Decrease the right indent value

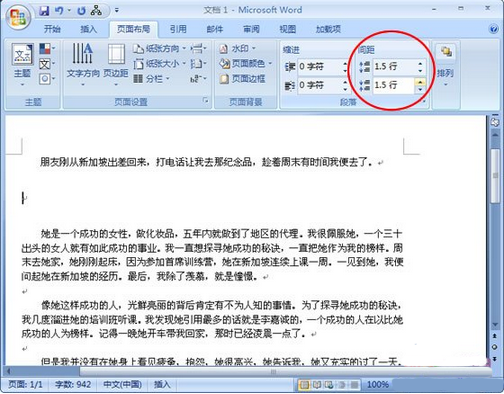coord(345,89)
